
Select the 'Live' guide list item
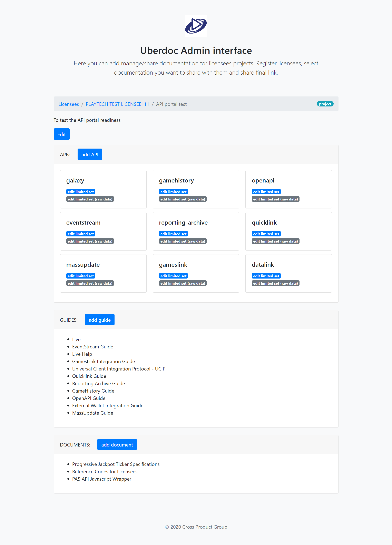pyautogui.click(x=76, y=339)
